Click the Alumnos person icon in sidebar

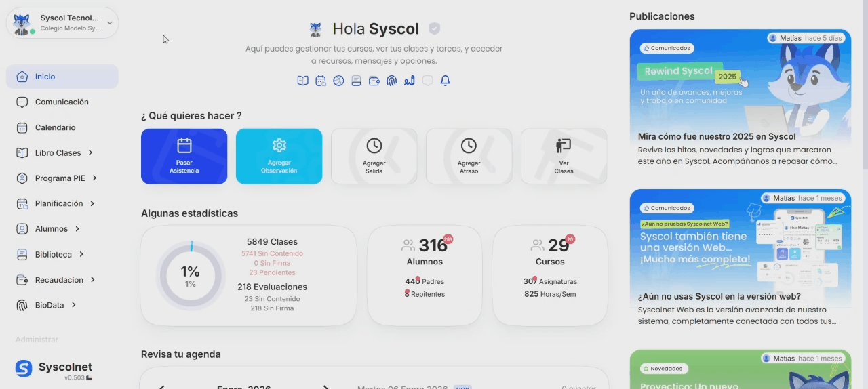click(22, 229)
